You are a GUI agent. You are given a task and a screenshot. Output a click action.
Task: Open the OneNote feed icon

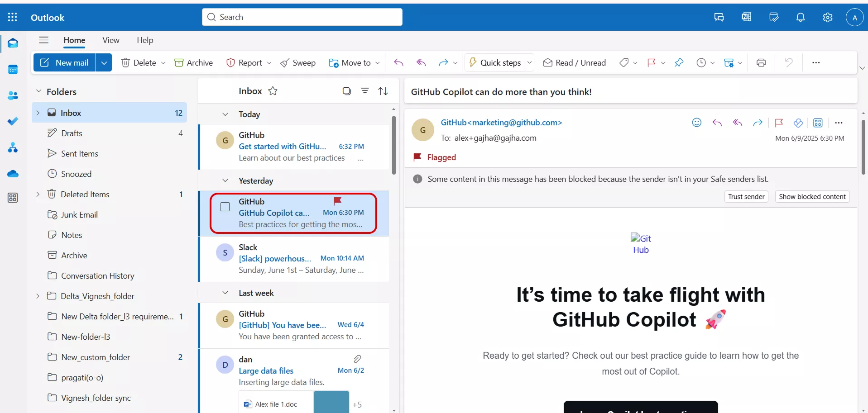[x=746, y=17]
